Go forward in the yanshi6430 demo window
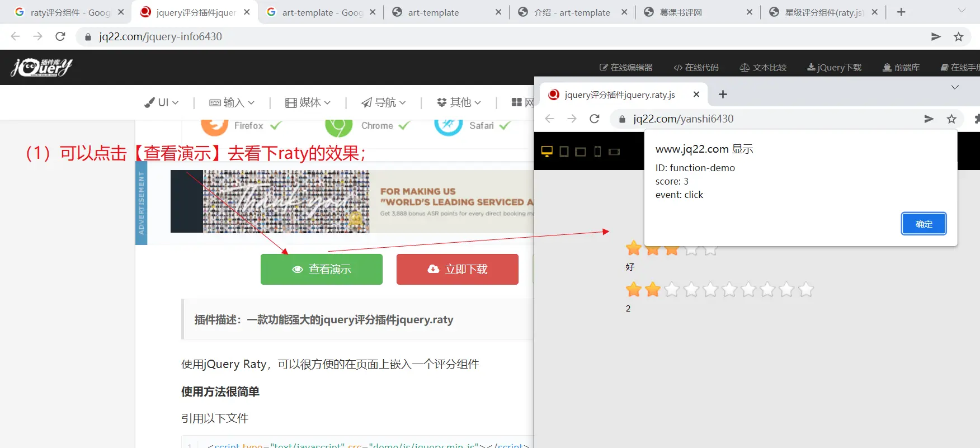This screenshot has height=448, width=980. pos(572,119)
